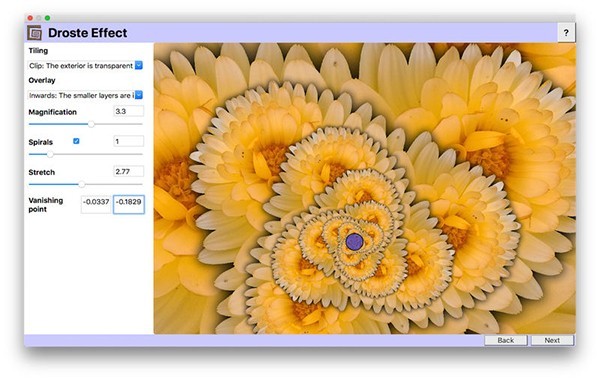Open help with the question mark button
Screen dimensions: 600x380
(566, 33)
